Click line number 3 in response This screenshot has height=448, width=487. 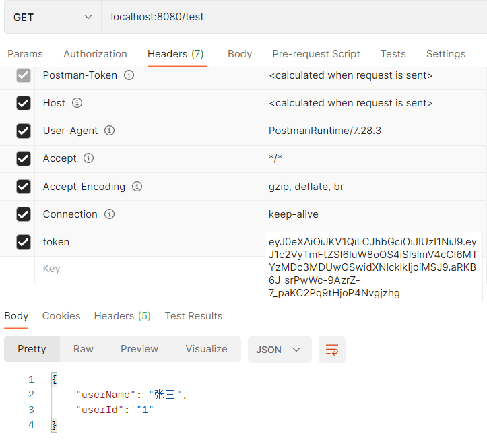point(31,410)
